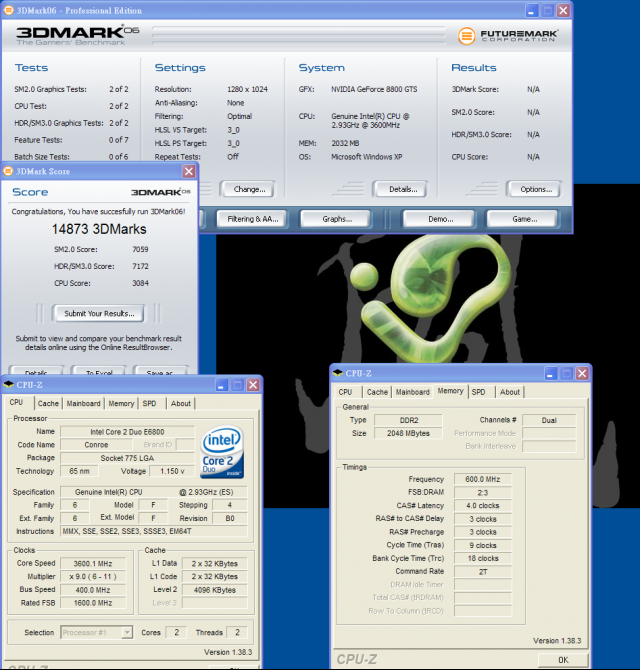Minimize the right CPU-Z memory window
The height and width of the screenshot is (670, 640).
550,373
